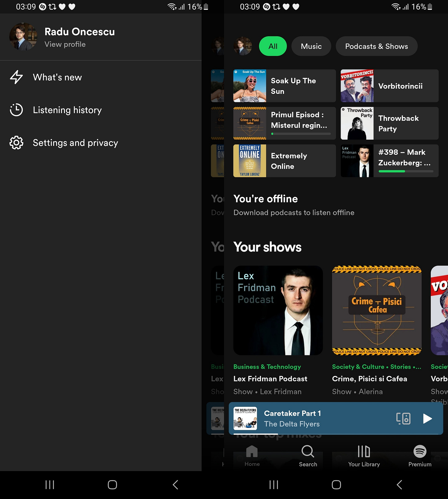The image size is (448, 499).
Task: Open the Throwback Party tile
Action: tap(390, 123)
